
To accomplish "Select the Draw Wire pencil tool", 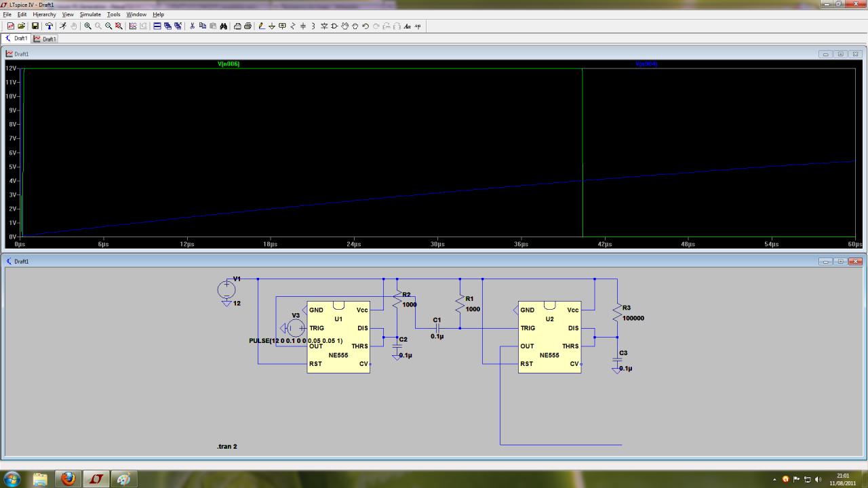I will 262,26.
